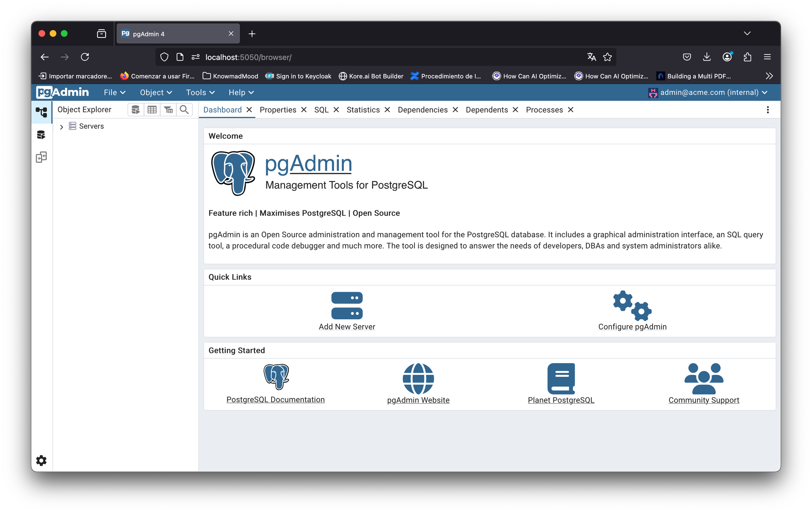Open the admin@acme.com user dropdown
The image size is (812, 513).
coord(708,93)
